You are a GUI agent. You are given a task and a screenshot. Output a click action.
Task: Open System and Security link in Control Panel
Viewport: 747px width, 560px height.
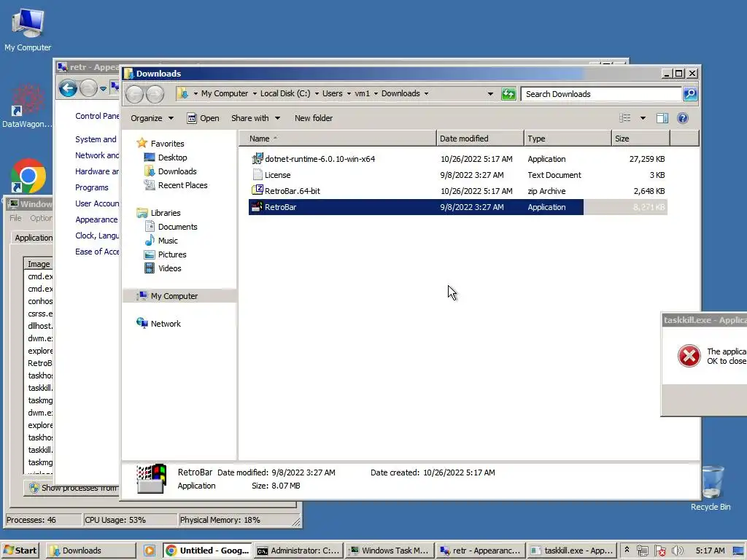tap(96, 139)
